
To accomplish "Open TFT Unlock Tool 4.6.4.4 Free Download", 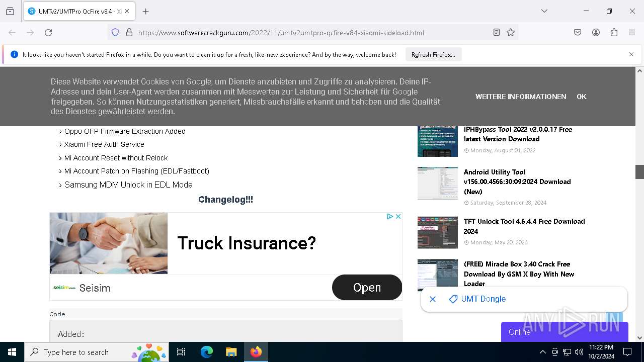I will (x=524, y=226).
